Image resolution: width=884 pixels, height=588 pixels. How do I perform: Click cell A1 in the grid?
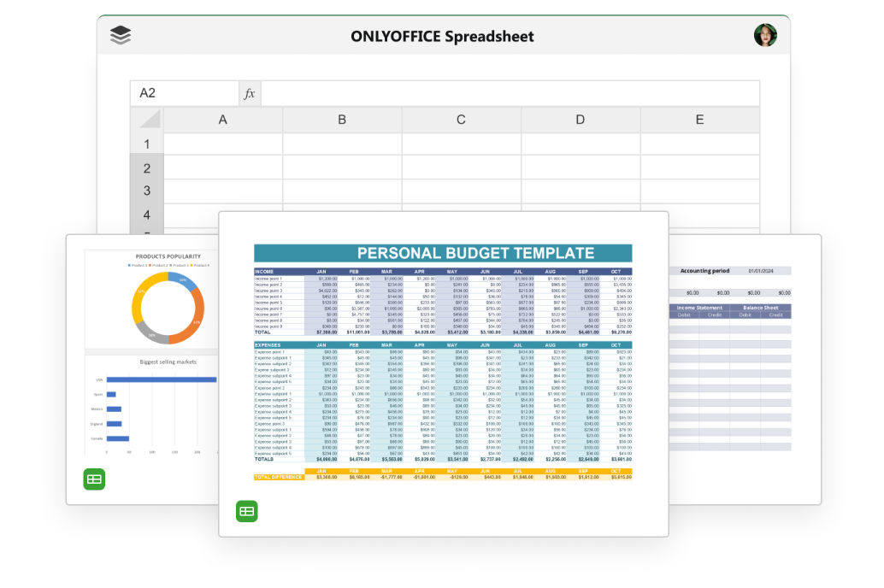click(223, 144)
